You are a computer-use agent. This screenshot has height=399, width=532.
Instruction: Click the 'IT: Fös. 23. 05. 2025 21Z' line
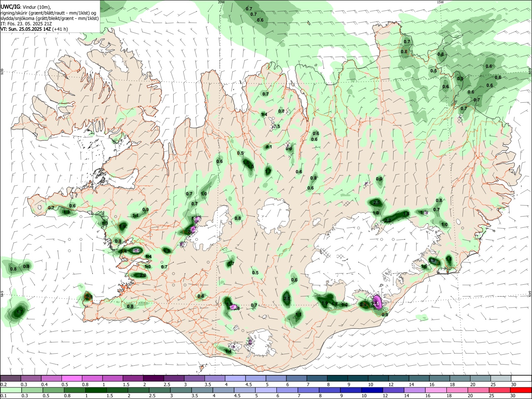tap(26, 24)
